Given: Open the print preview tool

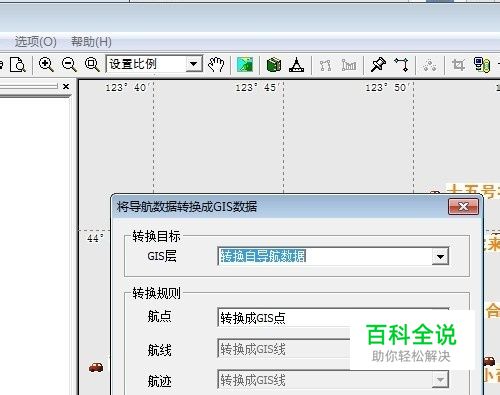Looking at the screenshot, I should point(18,64).
